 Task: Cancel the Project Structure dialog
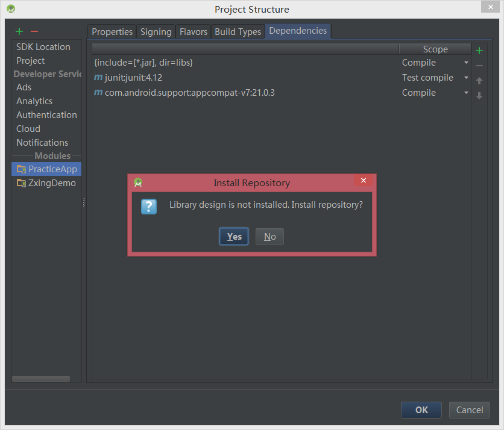click(x=470, y=410)
